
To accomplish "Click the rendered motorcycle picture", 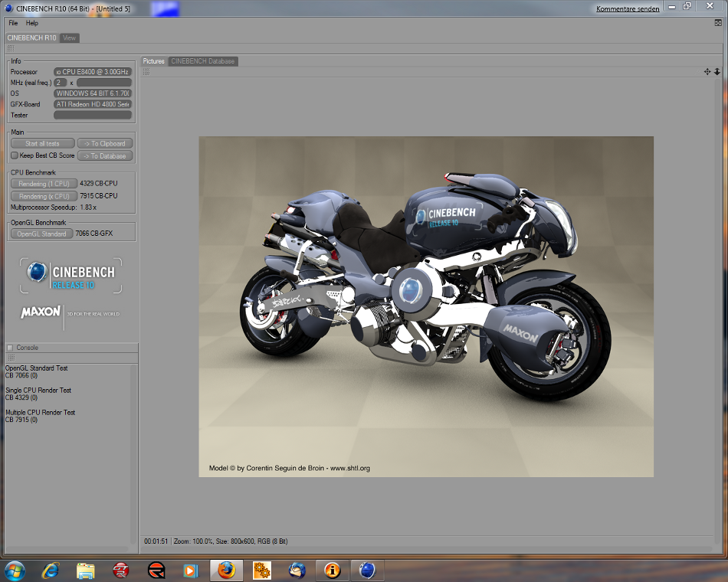I will [x=426, y=306].
